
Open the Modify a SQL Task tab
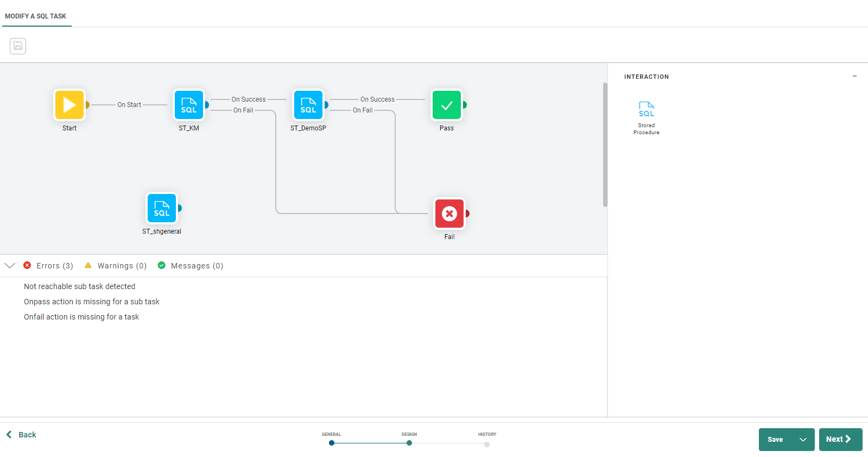(36, 16)
